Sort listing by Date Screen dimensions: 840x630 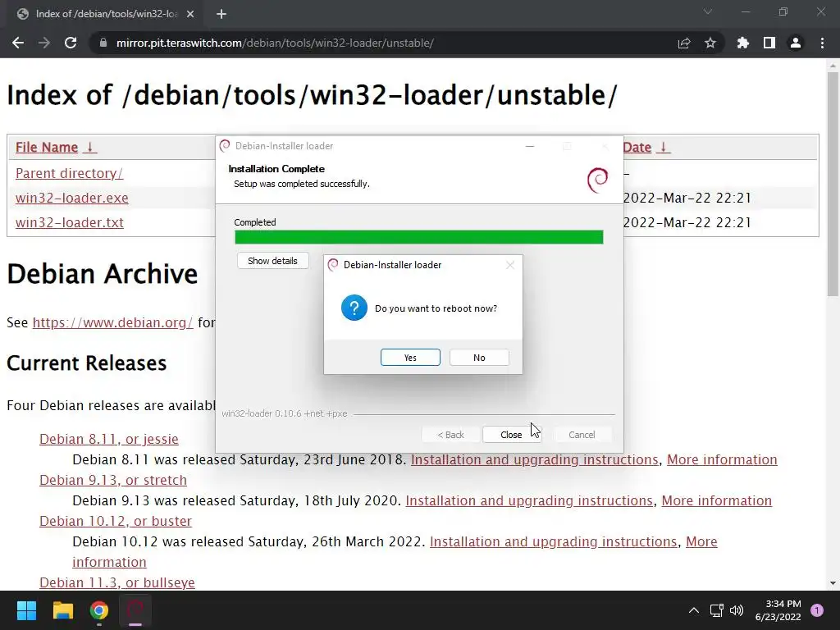click(x=637, y=148)
